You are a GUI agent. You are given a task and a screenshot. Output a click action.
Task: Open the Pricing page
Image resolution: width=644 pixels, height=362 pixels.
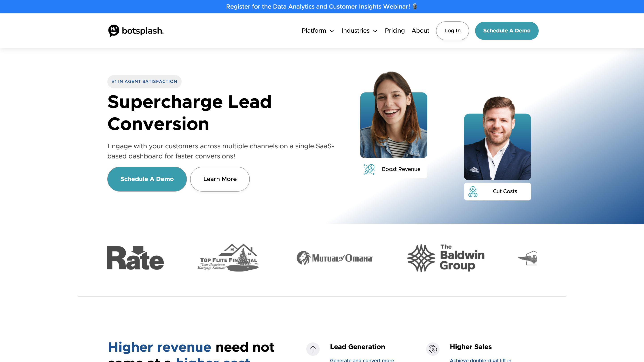[x=395, y=30]
